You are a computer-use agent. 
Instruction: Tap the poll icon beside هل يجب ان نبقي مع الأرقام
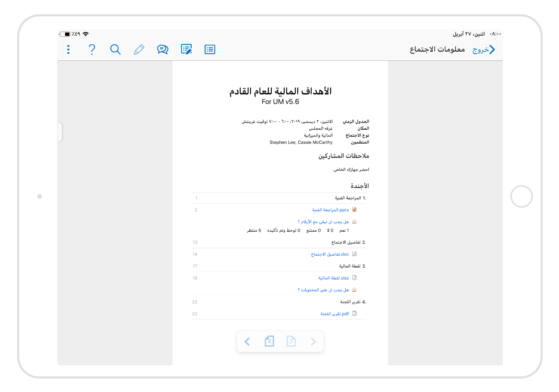point(354,221)
